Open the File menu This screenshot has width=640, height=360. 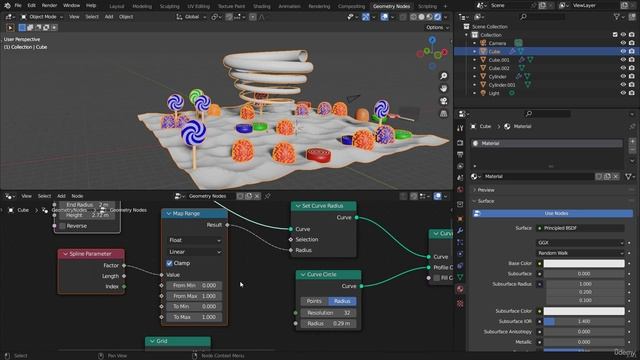point(18,6)
